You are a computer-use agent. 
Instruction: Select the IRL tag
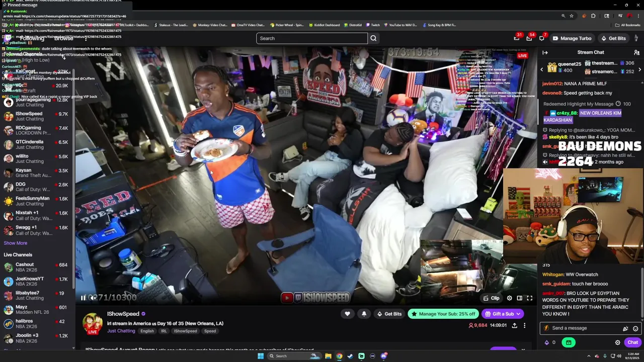point(164,331)
